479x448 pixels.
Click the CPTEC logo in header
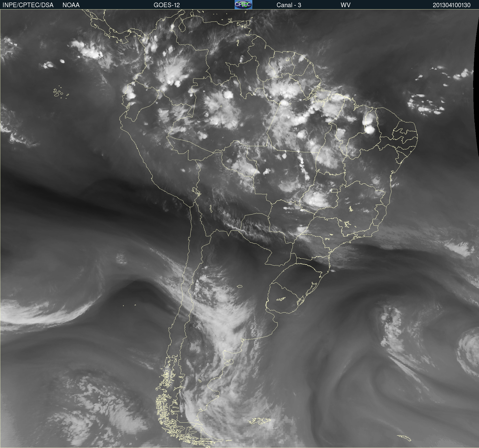[x=243, y=5]
